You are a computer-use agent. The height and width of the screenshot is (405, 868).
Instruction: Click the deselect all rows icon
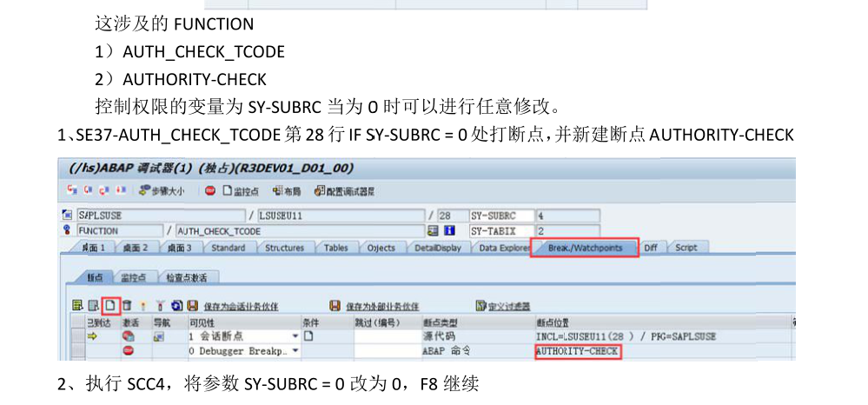(x=94, y=306)
